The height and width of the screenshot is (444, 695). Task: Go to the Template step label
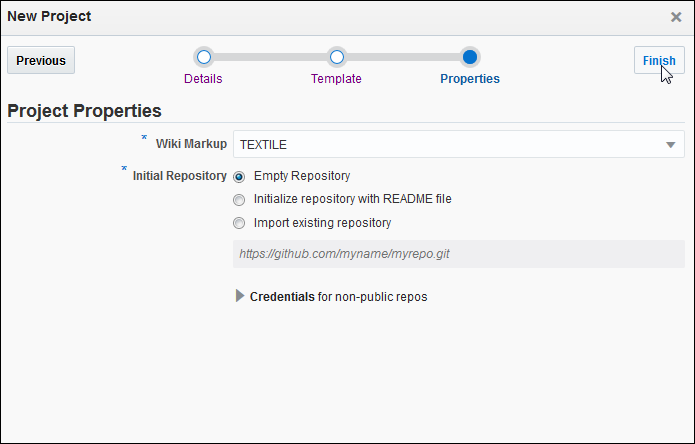click(336, 79)
